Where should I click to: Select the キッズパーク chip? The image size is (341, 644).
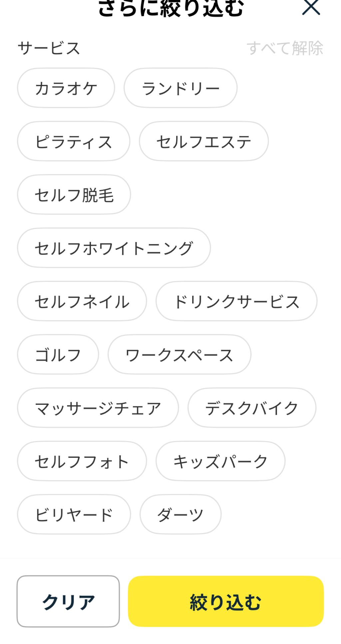click(x=220, y=461)
